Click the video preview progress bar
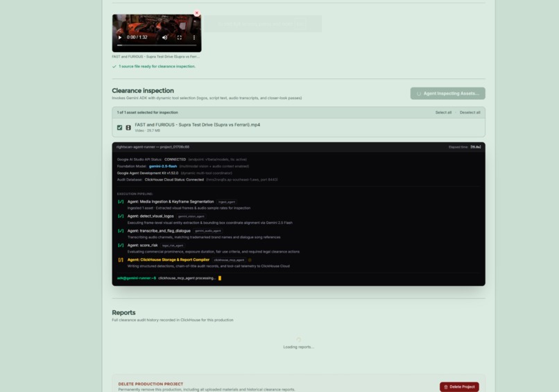The image size is (559, 392). click(157, 45)
